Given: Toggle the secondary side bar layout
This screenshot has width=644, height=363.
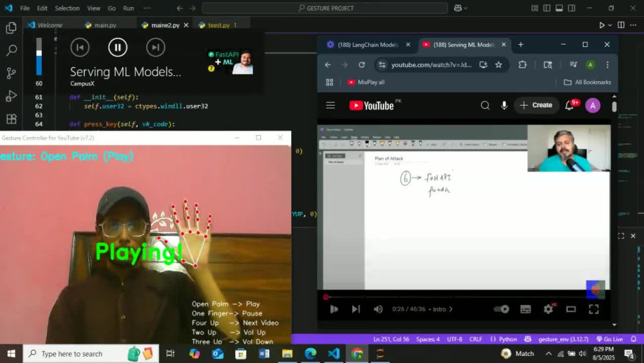Looking at the screenshot, I should [571, 8].
